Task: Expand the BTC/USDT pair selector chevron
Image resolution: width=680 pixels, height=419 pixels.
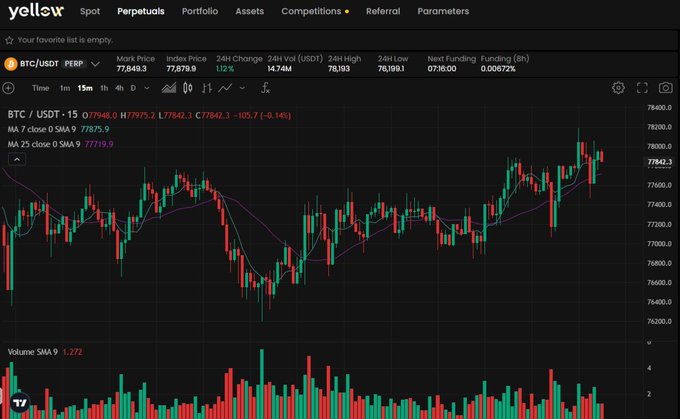Action: coord(95,64)
